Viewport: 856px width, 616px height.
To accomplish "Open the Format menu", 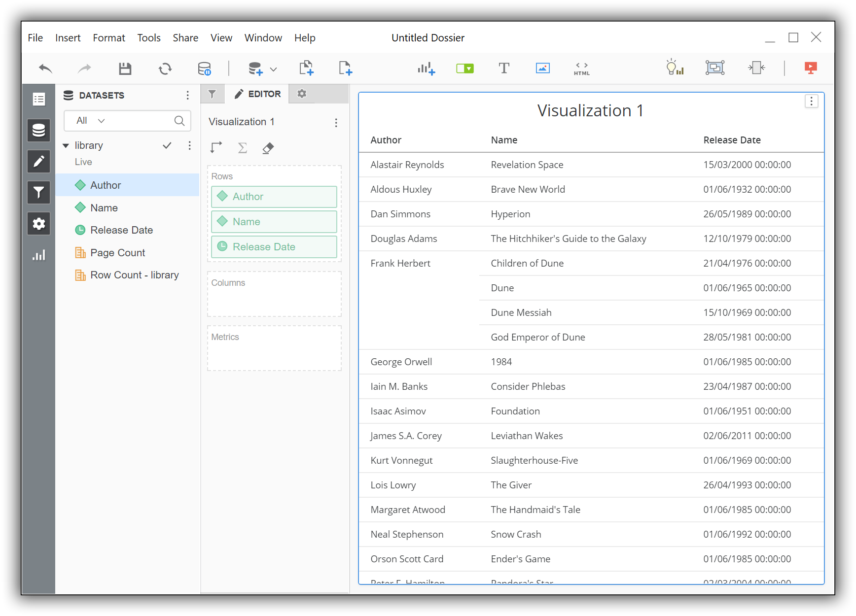I will (x=108, y=37).
